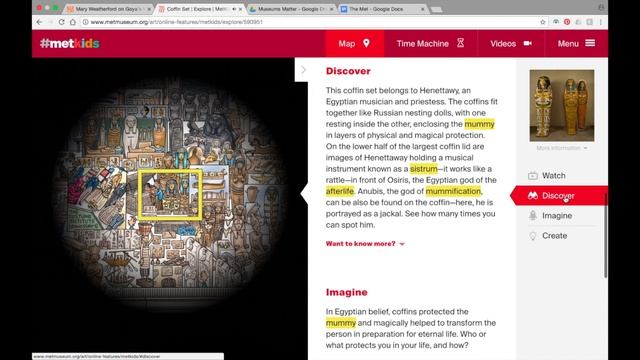Click the #metkids logo
The width and height of the screenshot is (640, 360).
pyautogui.click(x=70, y=43)
